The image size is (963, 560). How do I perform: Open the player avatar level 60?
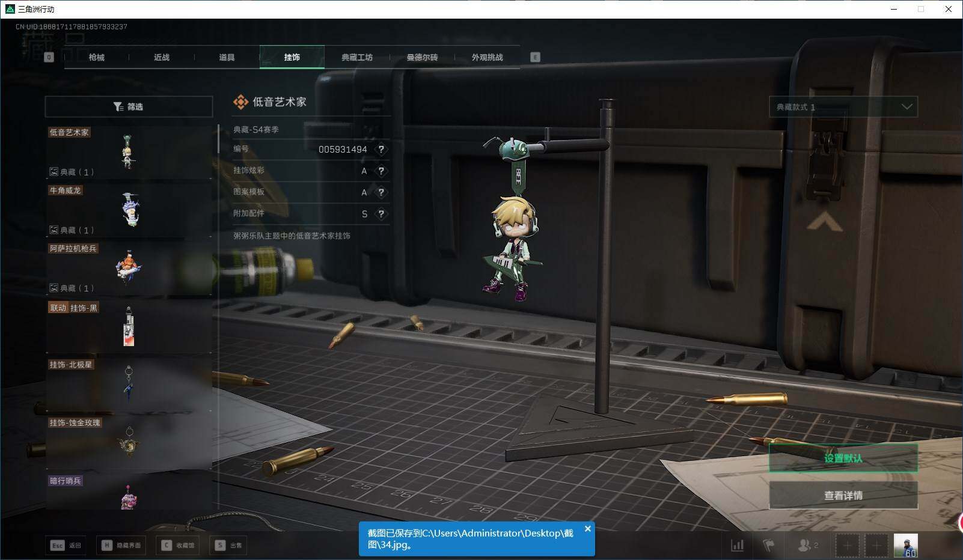(x=905, y=545)
